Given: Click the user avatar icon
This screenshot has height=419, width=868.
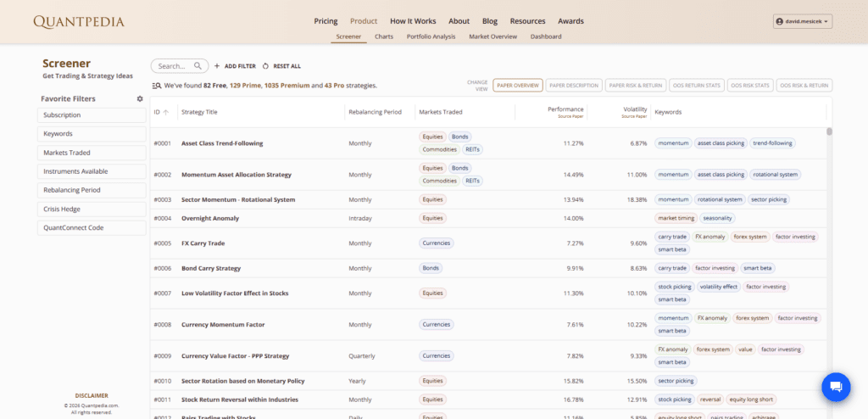Looking at the screenshot, I should (x=780, y=21).
